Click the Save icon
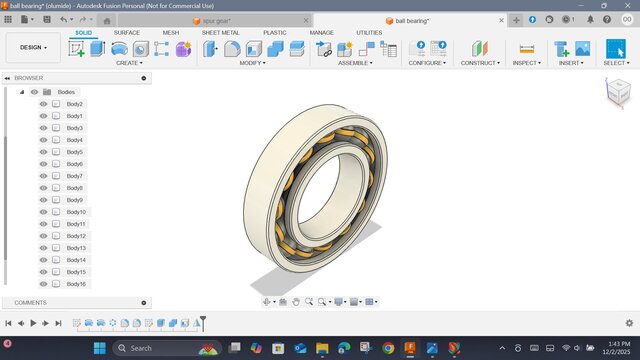640x360 pixels. click(x=47, y=20)
